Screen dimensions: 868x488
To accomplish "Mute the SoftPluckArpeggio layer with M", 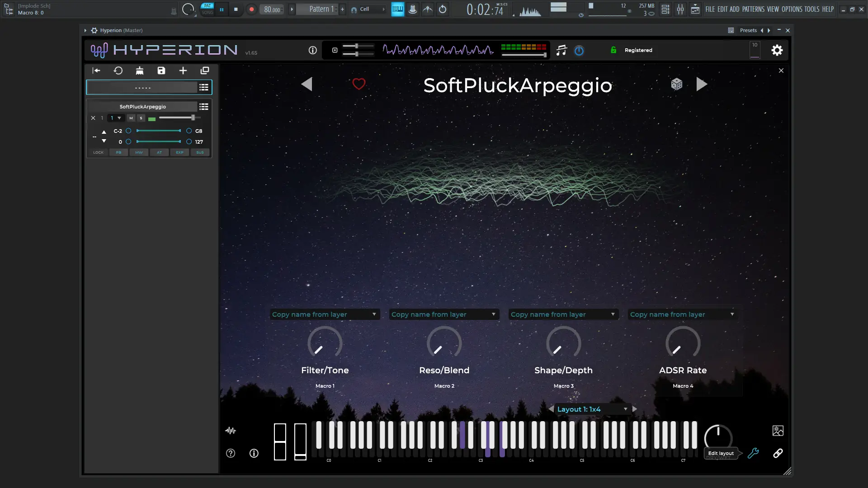I will (131, 118).
